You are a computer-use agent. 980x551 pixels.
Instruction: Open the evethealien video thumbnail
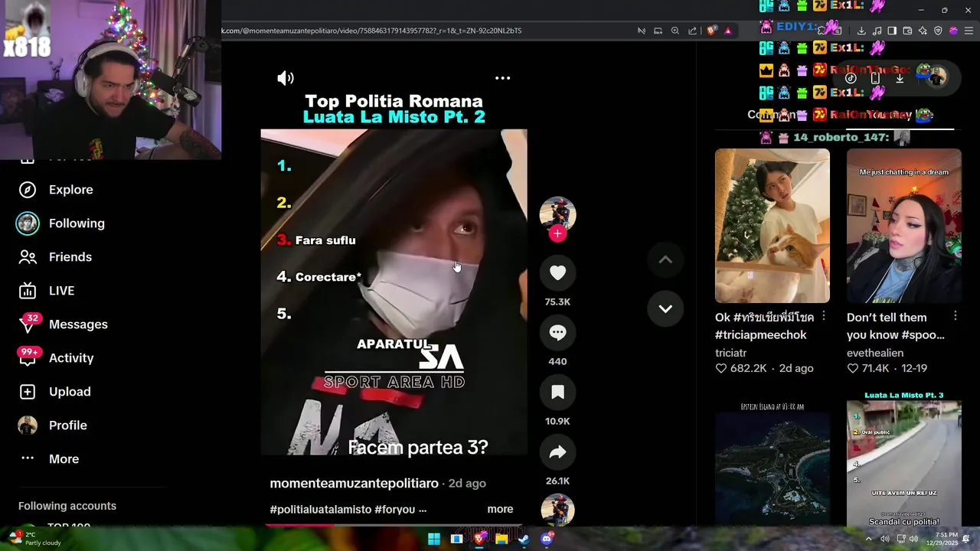[x=904, y=226]
